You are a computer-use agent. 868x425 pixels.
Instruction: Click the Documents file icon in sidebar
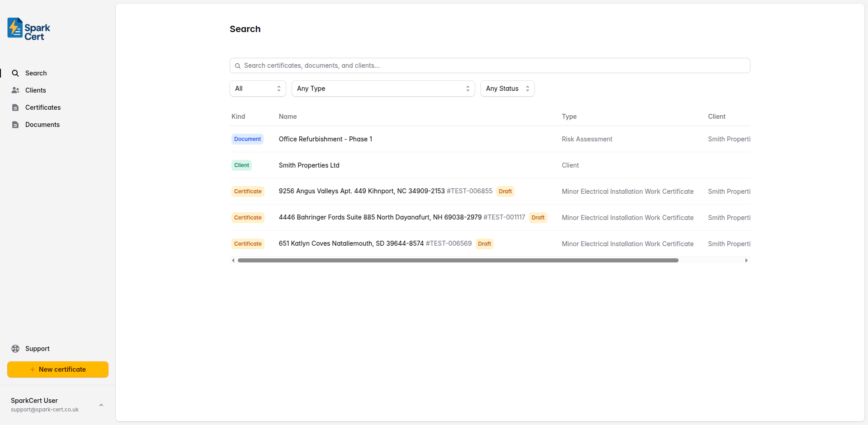click(15, 124)
